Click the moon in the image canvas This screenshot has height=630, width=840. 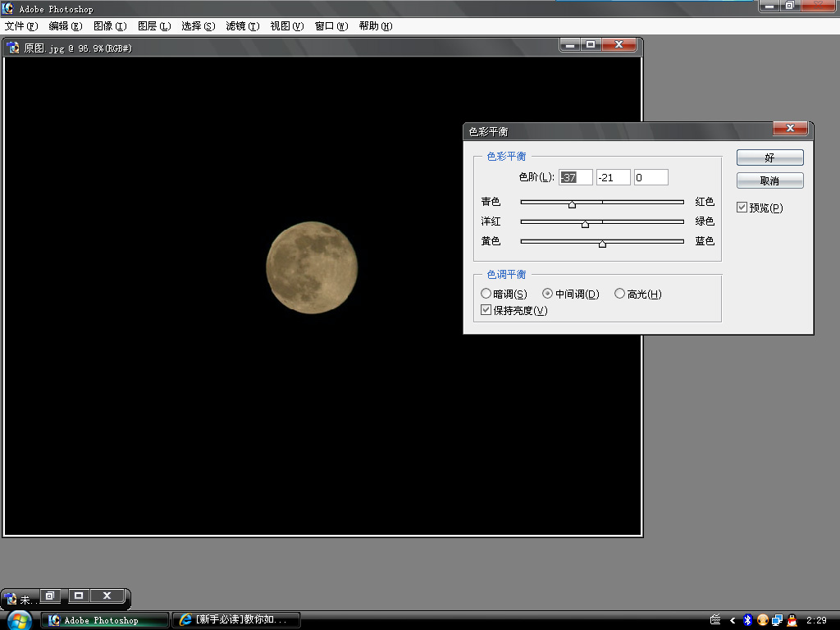tap(312, 267)
